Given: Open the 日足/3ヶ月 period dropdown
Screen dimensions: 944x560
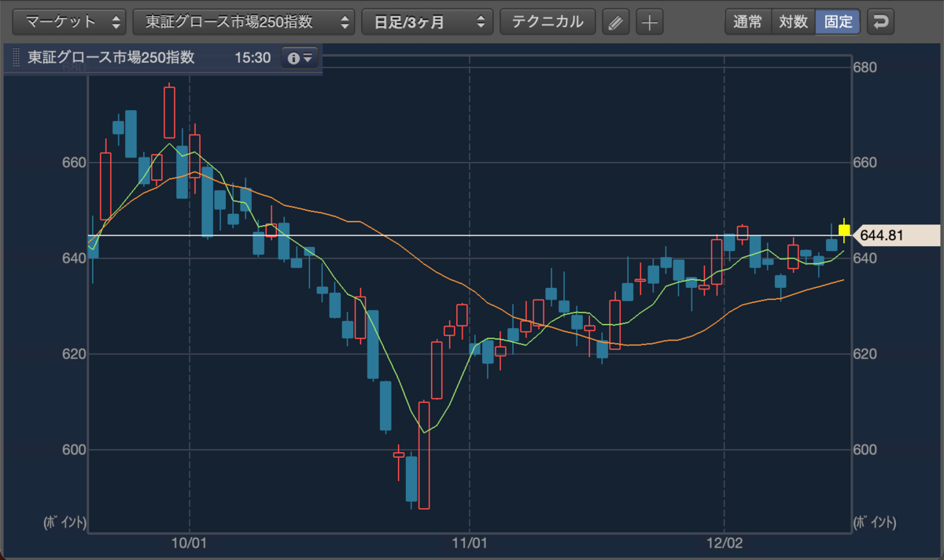Looking at the screenshot, I should [427, 22].
